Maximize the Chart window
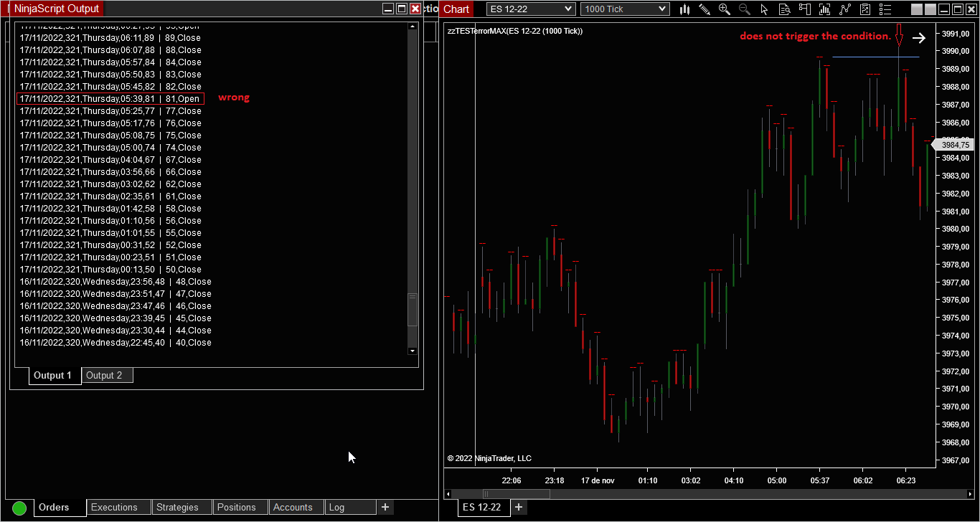The image size is (980, 522). [958, 9]
